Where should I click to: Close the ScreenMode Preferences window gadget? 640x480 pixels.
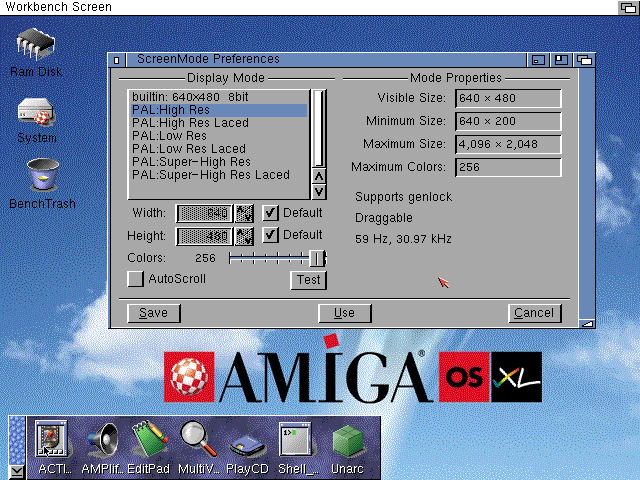[x=117, y=60]
